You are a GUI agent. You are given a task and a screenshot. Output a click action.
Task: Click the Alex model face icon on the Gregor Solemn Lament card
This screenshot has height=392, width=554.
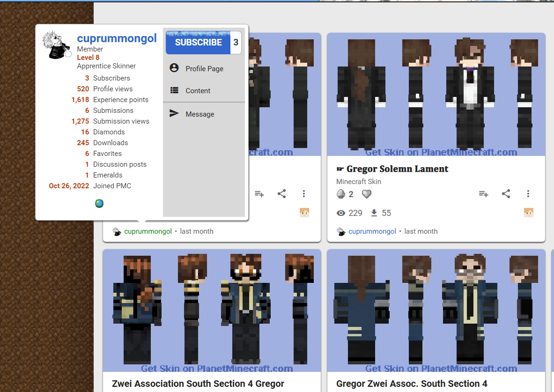coord(529,213)
